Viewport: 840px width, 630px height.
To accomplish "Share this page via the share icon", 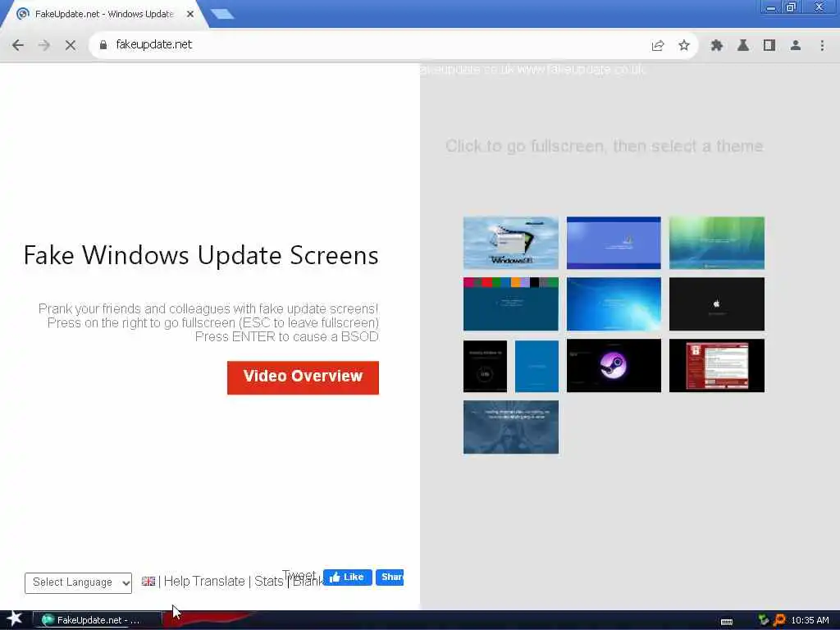I will coord(658,46).
